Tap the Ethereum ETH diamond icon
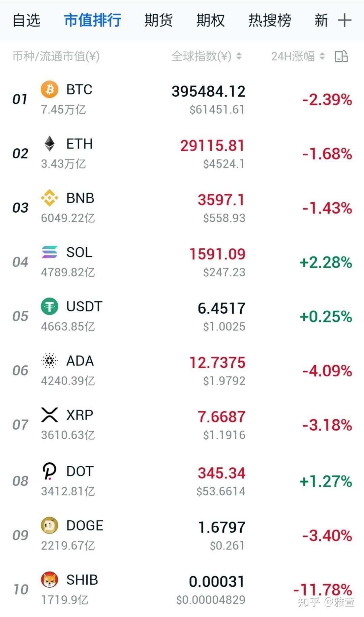Screen dimensions: 364x617 pos(50,144)
